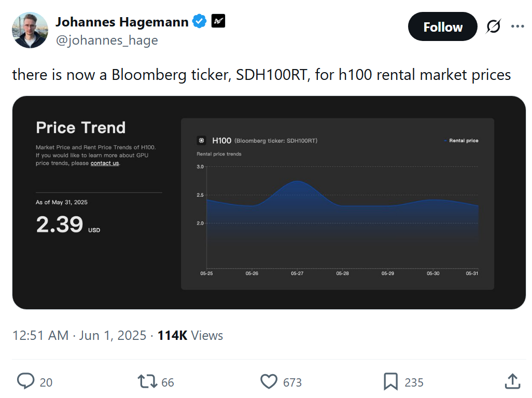Open the @johannes_hage handle link
Screen dimensions: 532x398
106,40
